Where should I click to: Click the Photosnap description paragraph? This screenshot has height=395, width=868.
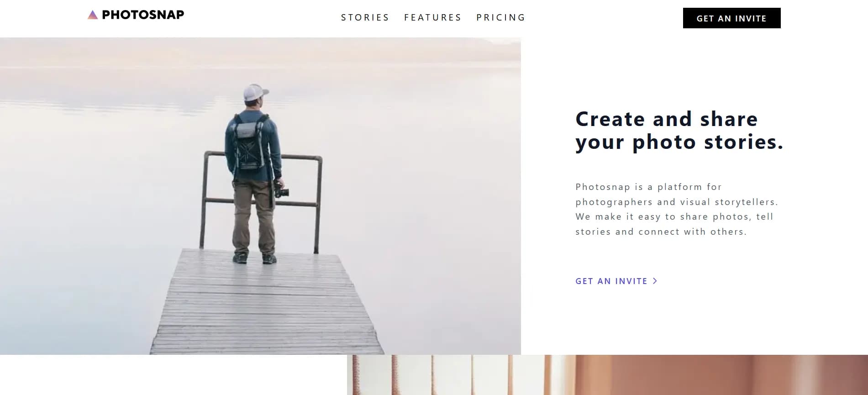(x=676, y=209)
